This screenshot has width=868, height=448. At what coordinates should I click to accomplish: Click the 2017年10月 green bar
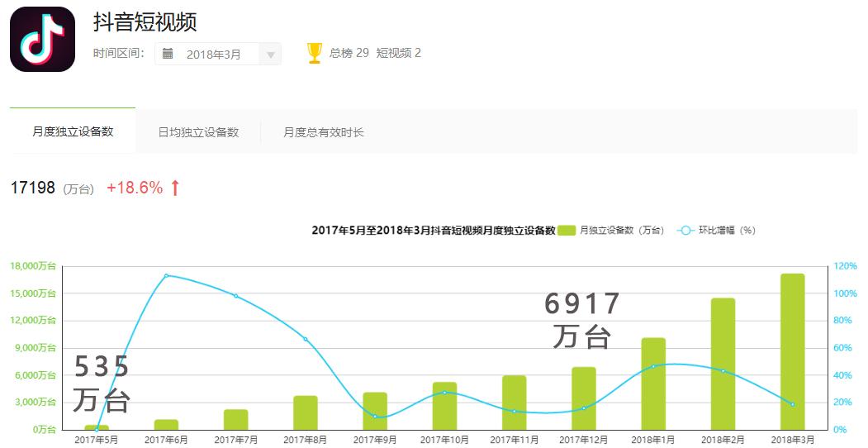coord(444,406)
